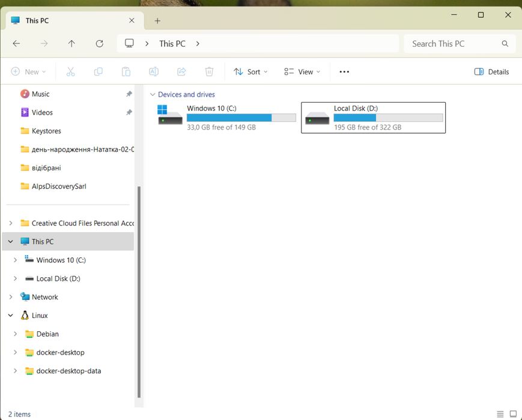Select Debian in the sidebar
The height and width of the screenshot is (420, 522).
coord(47,334)
